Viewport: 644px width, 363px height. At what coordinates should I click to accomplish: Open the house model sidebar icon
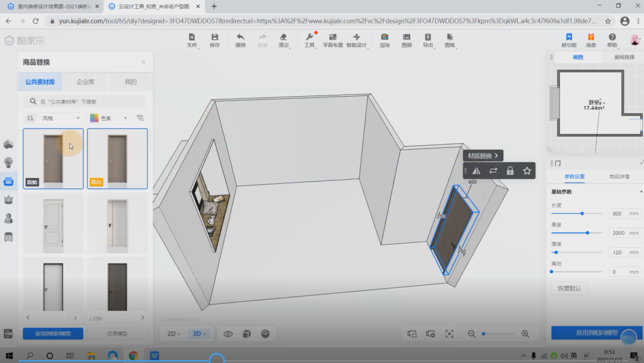(x=8, y=144)
